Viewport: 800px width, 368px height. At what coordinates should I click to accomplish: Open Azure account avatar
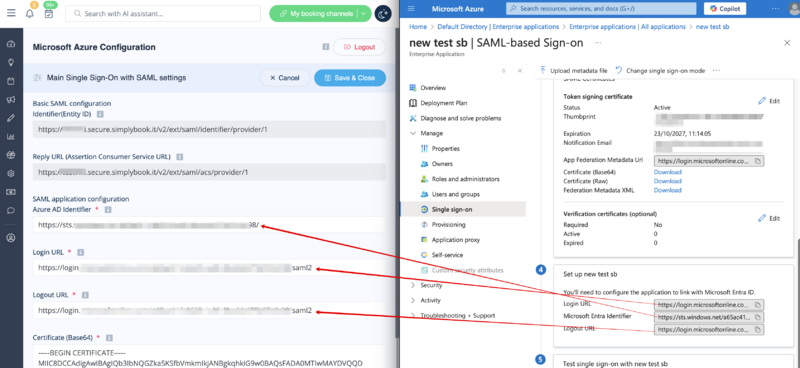tap(795, 9)
